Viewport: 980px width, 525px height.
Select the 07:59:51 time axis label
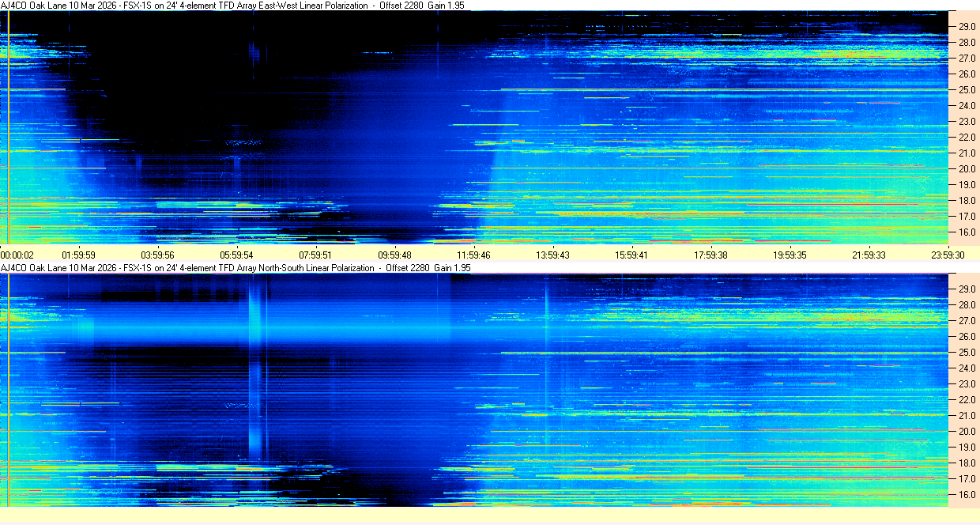click(x=316, y=255)
